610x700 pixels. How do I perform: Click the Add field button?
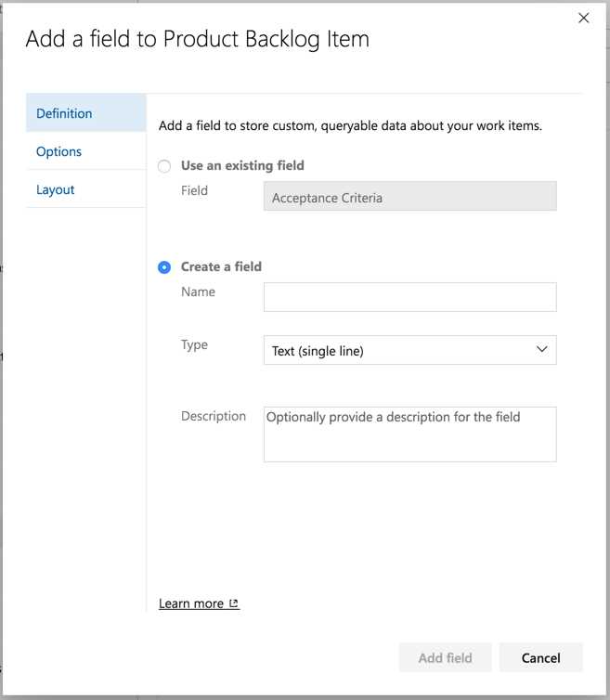[446, 657]
